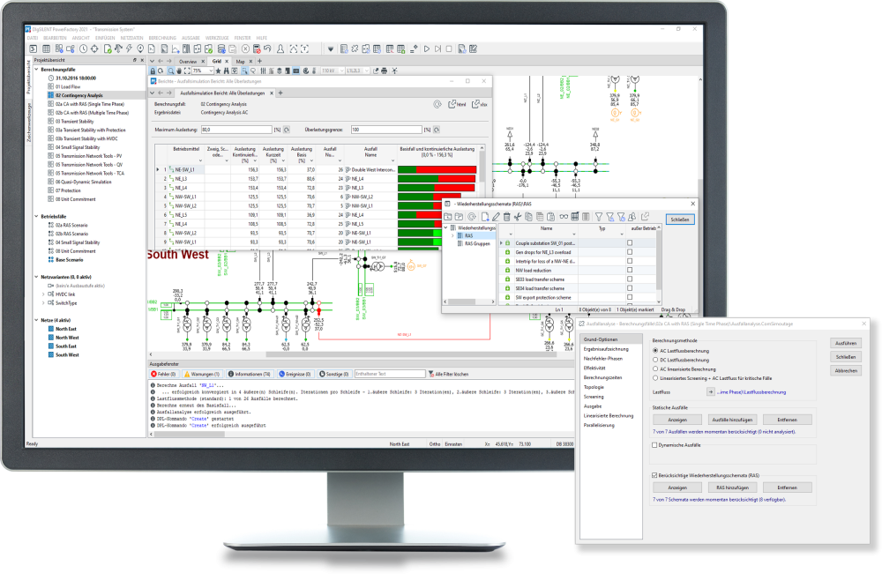Screen dimensions: 882x588
Task: Select AC Lastflussberechnung radio button
Action: pyautogui.click(x=655, y=351)
